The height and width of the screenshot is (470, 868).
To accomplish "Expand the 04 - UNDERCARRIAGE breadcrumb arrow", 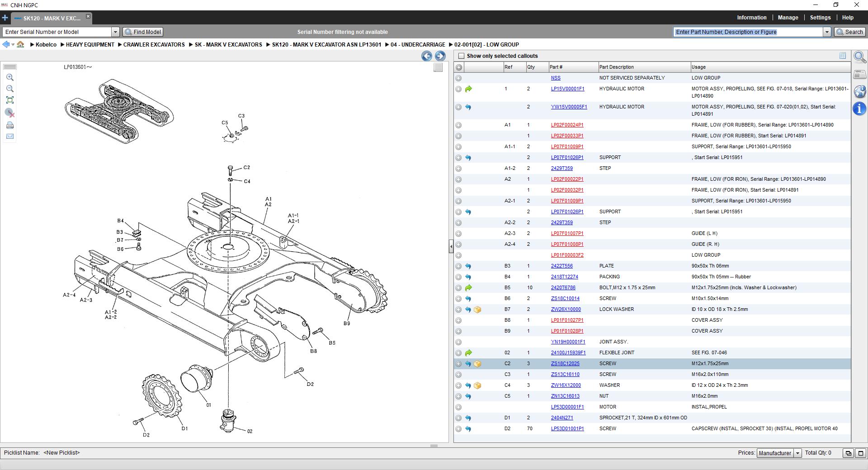I will (x=387, y=45).
